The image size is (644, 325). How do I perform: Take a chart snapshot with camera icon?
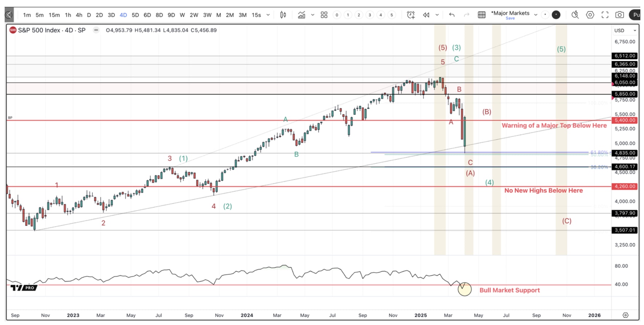coord(620,15)
